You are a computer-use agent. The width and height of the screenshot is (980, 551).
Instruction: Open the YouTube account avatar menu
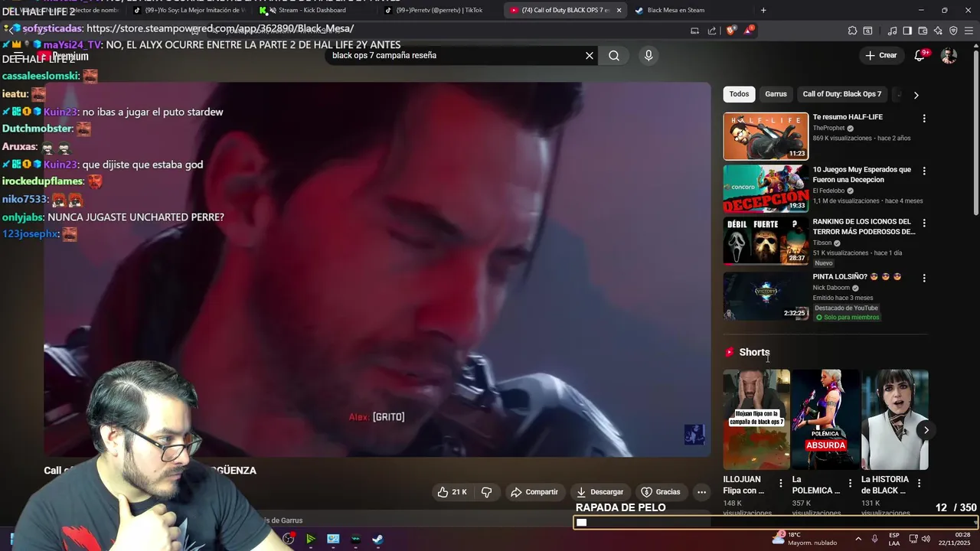[949, 55]
